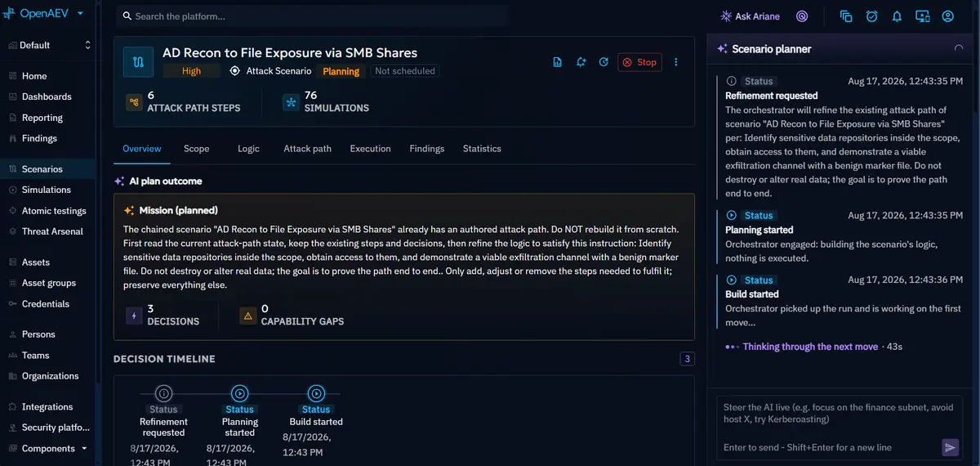Stop the running scenario planning
The image size is (980, 466).
(639, 62)
